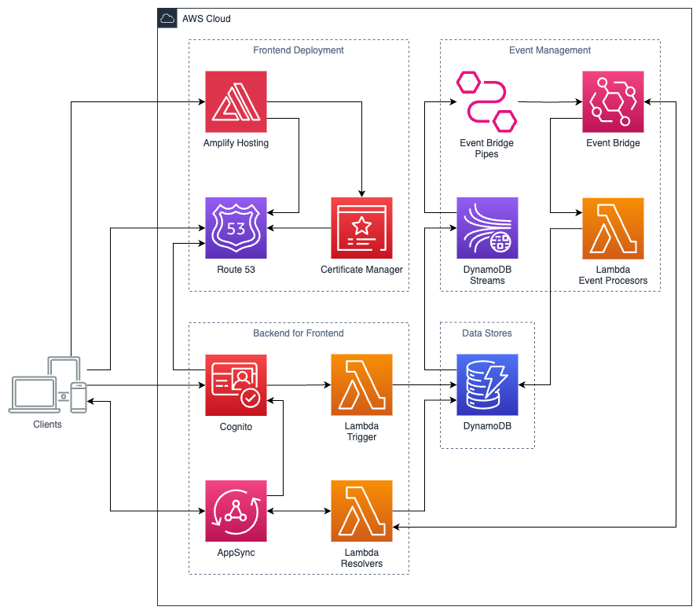This screenshot has height=614, width=700.
Task: Click the Amplify Hosting icon
Action: pos(236,102)
